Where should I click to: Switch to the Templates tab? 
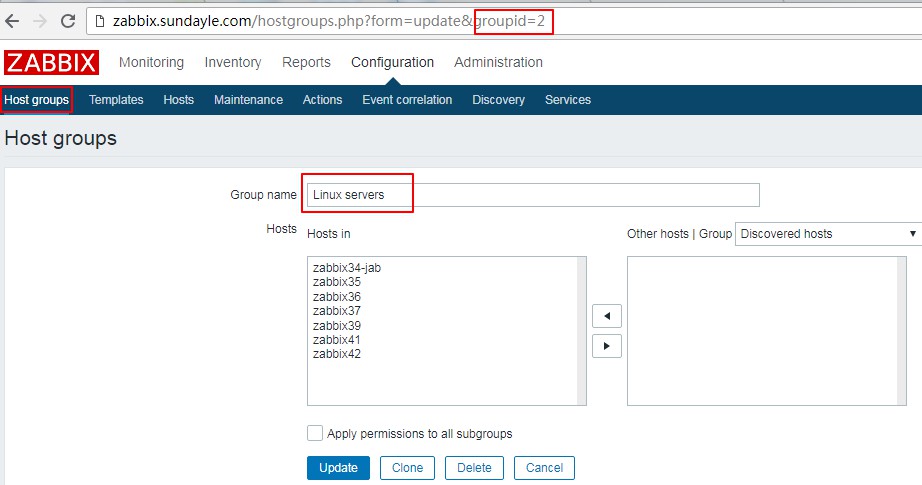[116, 100]
